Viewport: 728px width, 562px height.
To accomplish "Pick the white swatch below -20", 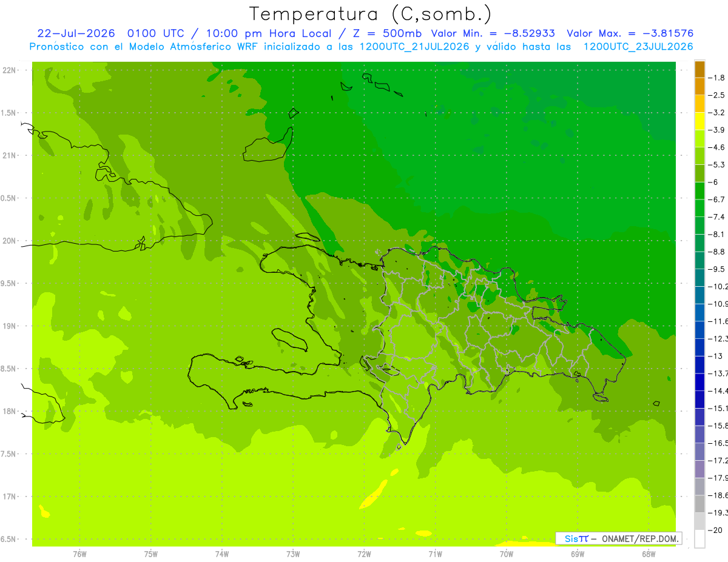I will tap(699, 538).
